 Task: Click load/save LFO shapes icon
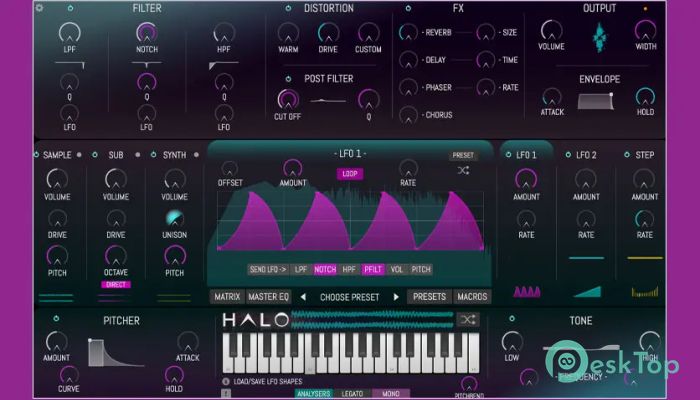[226, 382]
